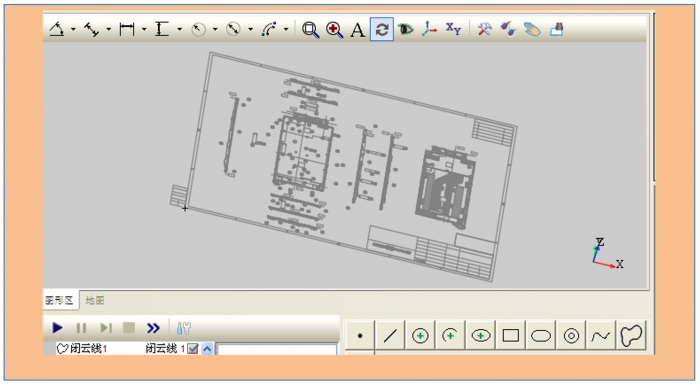The height and width of the screenshot is (385, 700).
Task: Select the point drawing tool
Action: click(x=360, y=335)
